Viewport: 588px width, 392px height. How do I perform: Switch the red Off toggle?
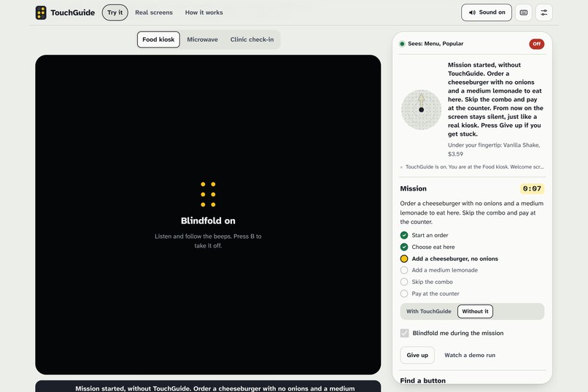pyautogui.click(x=537, y=44)
